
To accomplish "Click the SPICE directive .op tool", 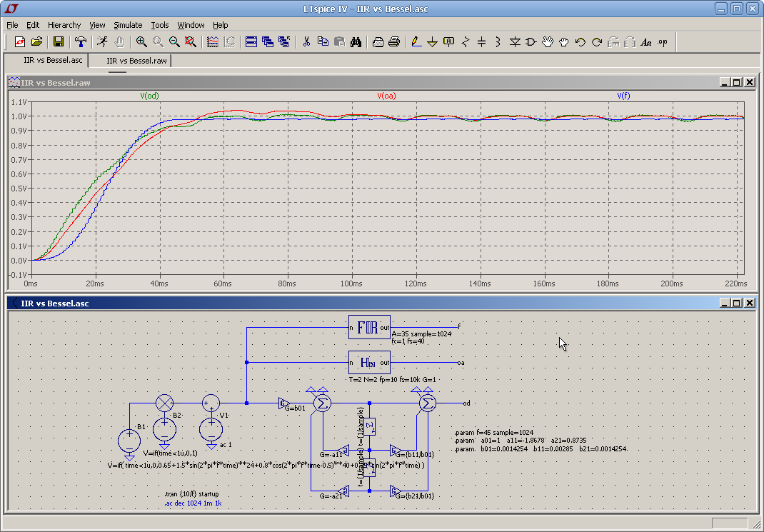I will [663, 42].
